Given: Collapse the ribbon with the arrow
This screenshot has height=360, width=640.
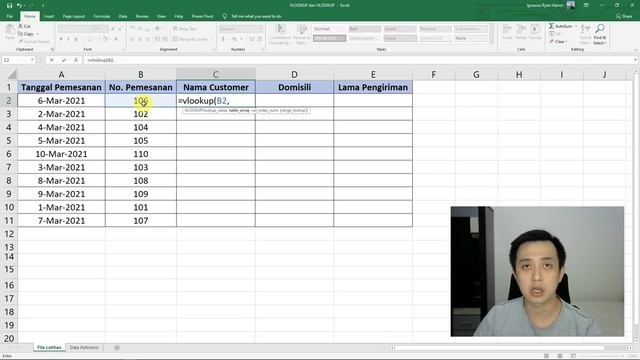Looking at the screenshot, I should (x=635, y=50).
